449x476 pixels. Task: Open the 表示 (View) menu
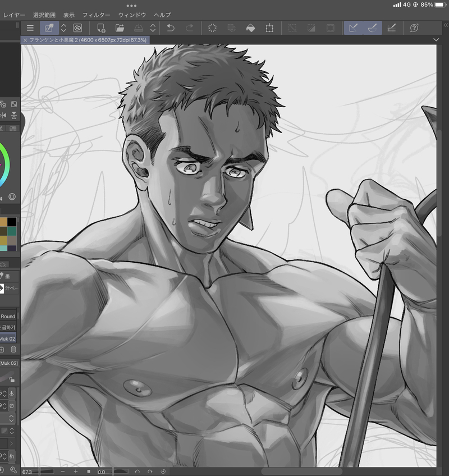[x=69, y=15]
